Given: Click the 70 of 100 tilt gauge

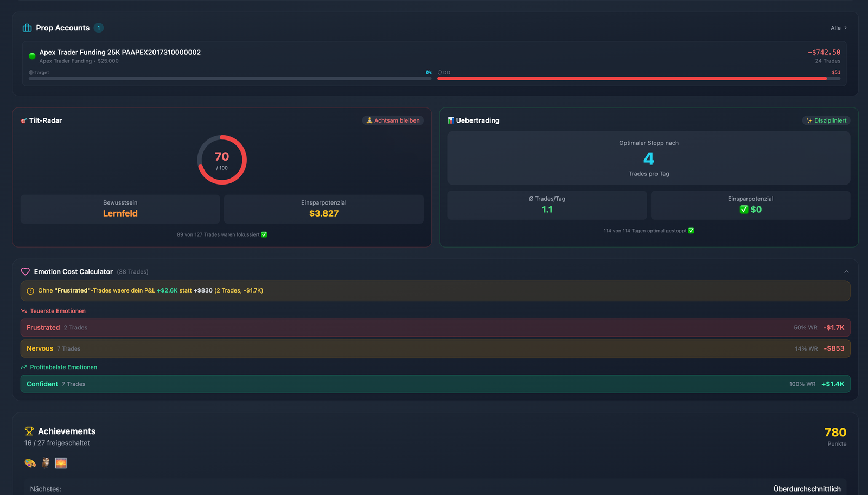Looking at the screenshot, I should [222, 160].
